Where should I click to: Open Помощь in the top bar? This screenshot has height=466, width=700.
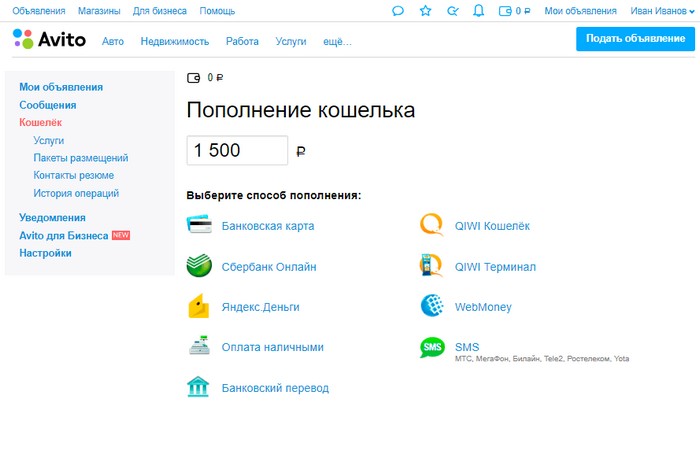click(217, 11)
